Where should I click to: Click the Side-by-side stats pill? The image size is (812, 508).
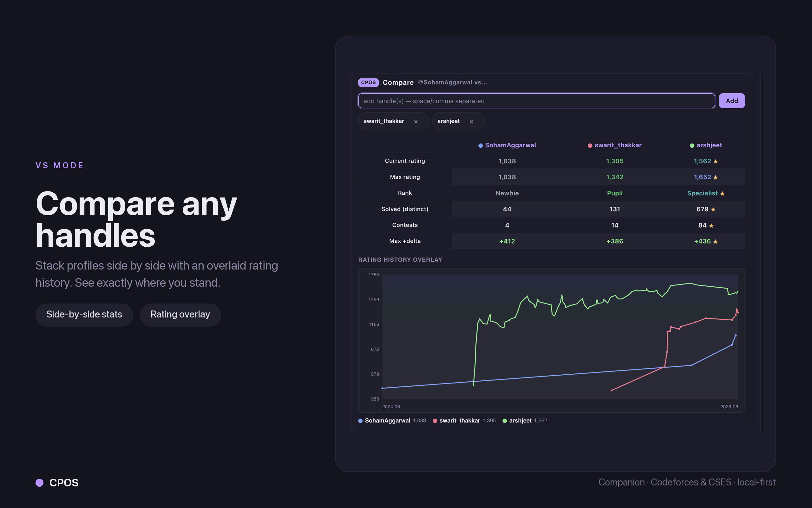84,315
